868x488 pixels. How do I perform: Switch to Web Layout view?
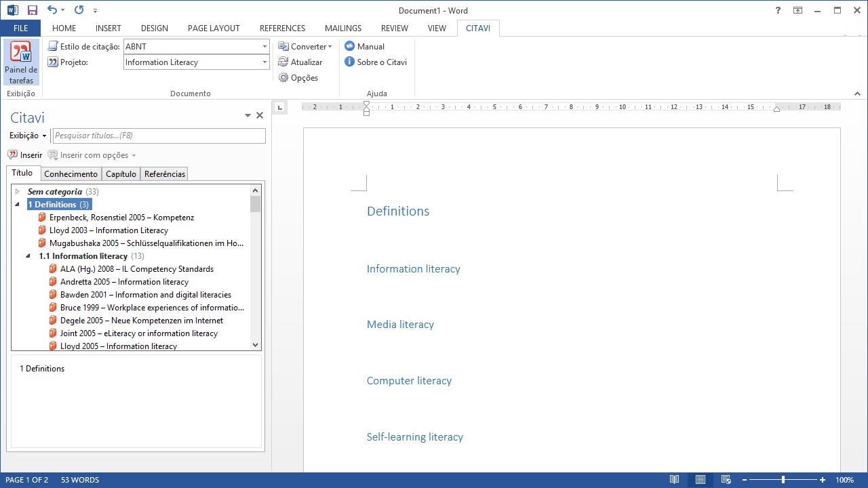click(726, 480)
